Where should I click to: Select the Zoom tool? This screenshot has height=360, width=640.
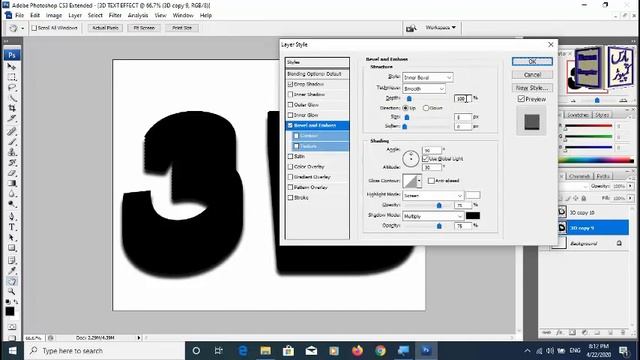(12, 291)
